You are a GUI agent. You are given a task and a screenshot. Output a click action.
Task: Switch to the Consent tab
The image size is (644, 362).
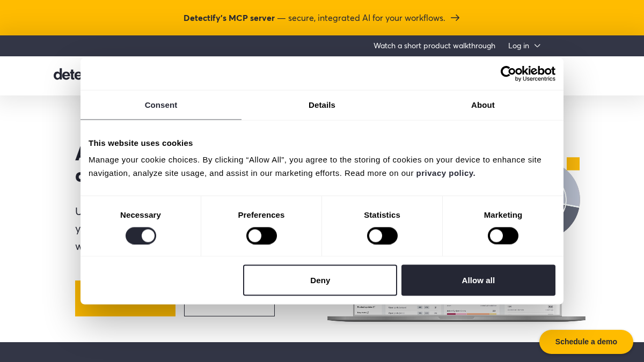(x=161, y=105)
